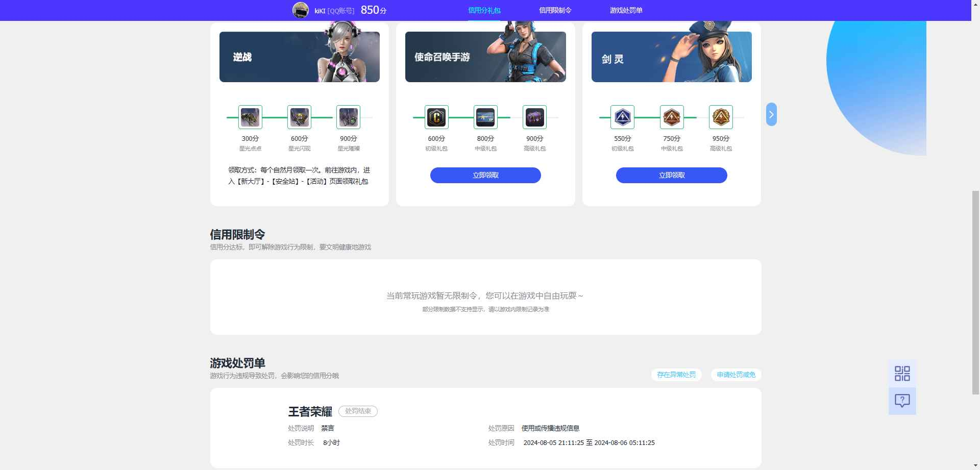
Task: Click the penalty time range 2024-08-05 text
Action: tap(589, 442)
